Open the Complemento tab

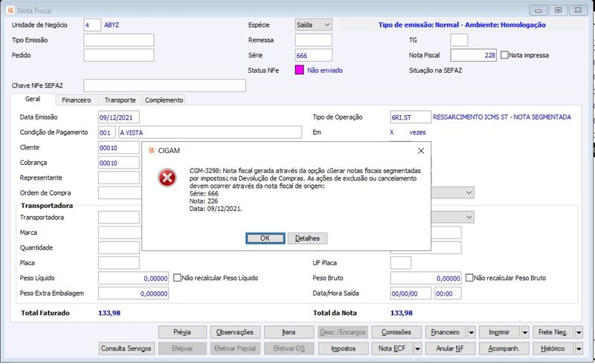pyautogui.click(x=164, y=100)
